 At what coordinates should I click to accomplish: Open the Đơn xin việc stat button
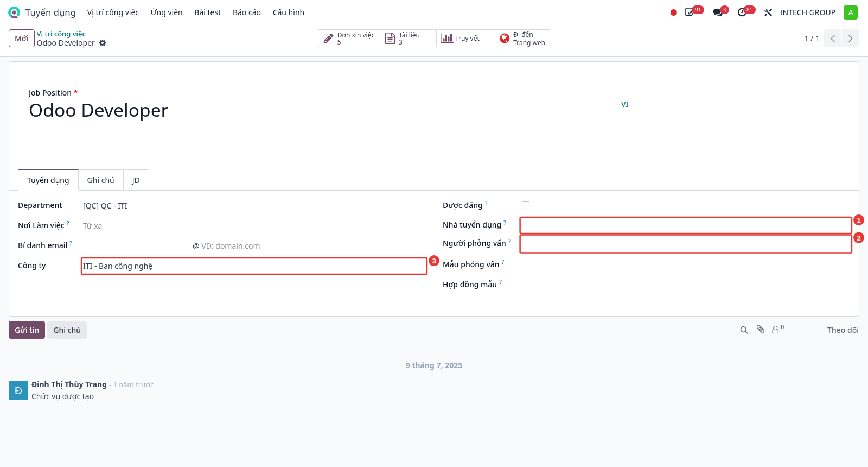[x=349, y=39]
